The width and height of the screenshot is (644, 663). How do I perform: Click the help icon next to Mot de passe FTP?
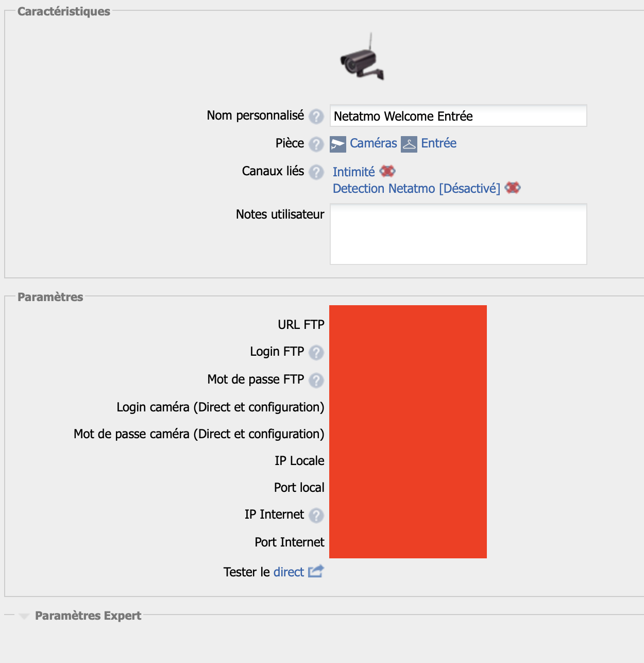(316, 380)
